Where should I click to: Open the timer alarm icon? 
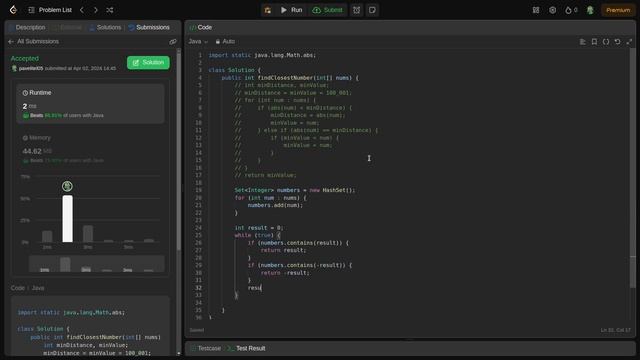tap(357, 10)
